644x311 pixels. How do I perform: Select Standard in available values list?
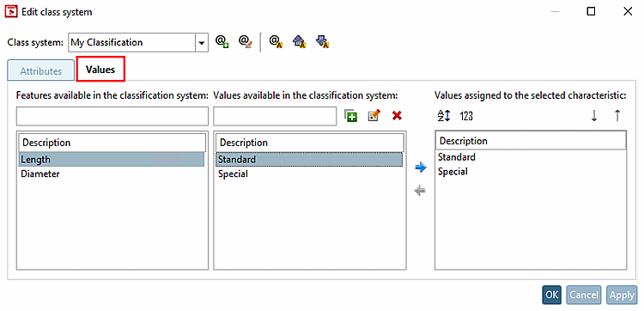[309, 160]
